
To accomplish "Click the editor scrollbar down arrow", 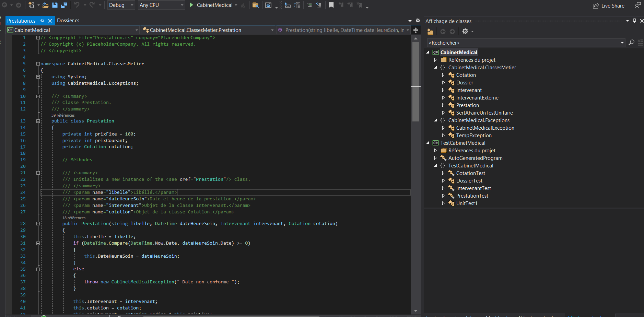I will (x=415, y=311).
